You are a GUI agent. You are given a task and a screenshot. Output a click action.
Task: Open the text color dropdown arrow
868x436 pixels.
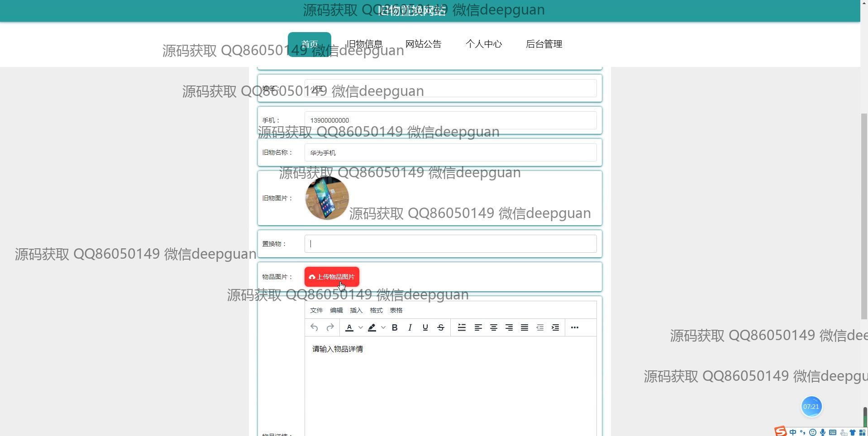pyautogui.click(x=361, y=327)
